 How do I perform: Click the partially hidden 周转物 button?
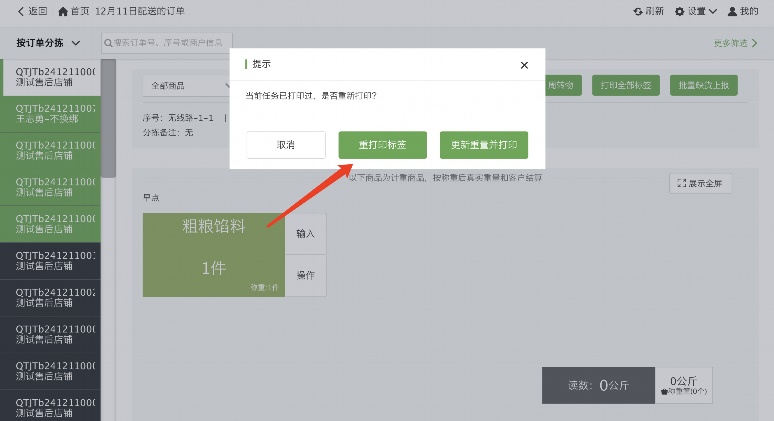pyautogui.click(x=563, y=85)
